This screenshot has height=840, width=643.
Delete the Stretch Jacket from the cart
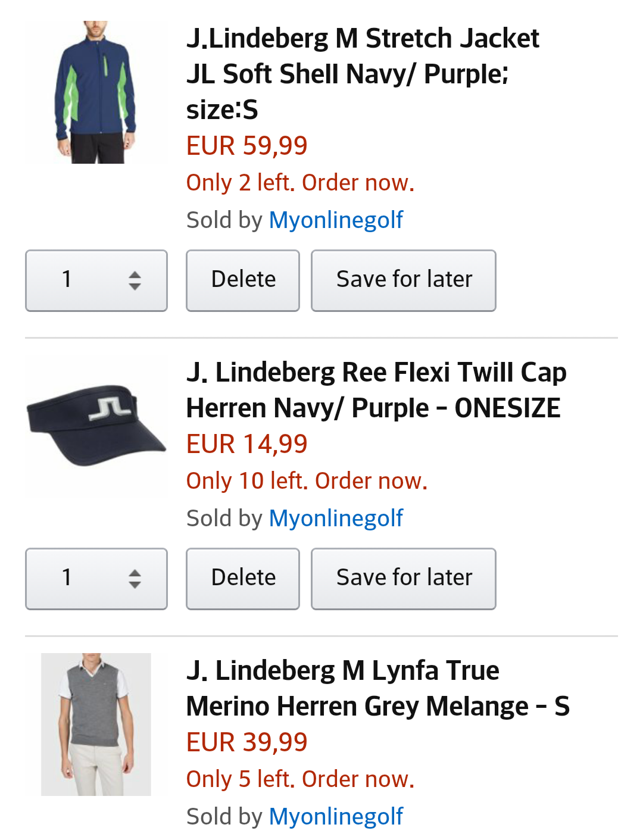point(243,280)
